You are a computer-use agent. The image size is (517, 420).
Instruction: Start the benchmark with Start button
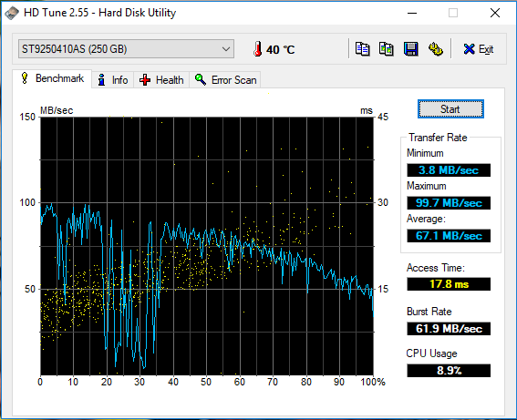pyautogui.click(x=450, y=109)
